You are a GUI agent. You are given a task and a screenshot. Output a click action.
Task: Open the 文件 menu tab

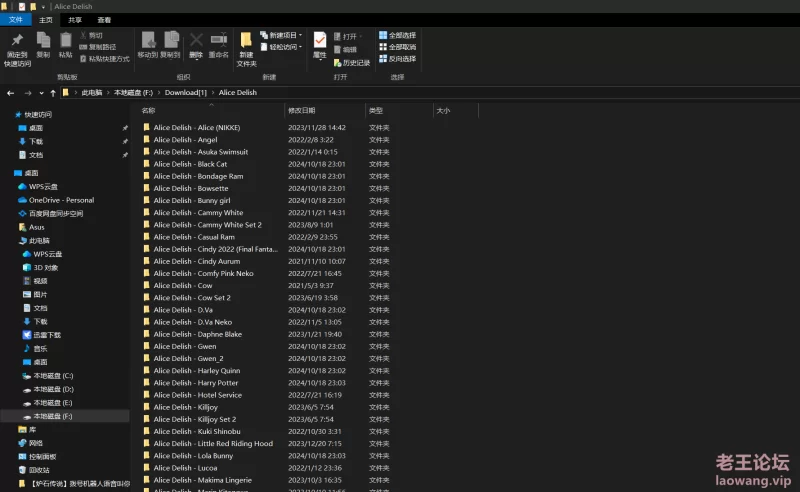coord(16,19)
